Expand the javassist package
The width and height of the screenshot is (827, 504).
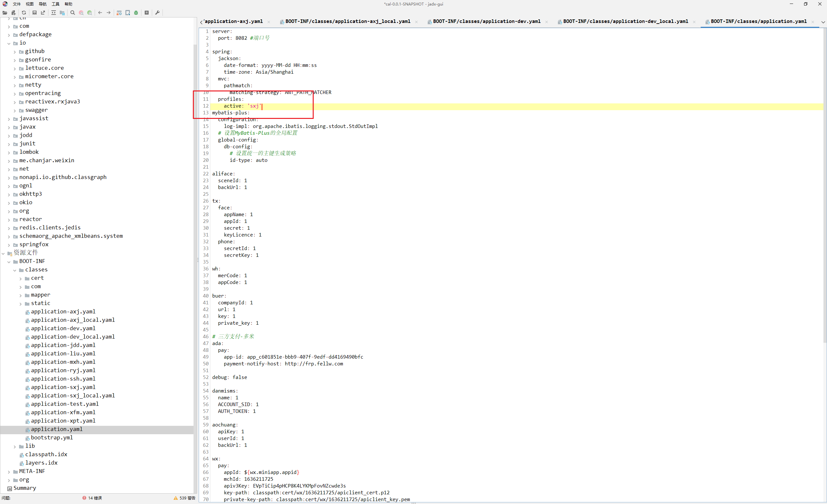point(9,119)
